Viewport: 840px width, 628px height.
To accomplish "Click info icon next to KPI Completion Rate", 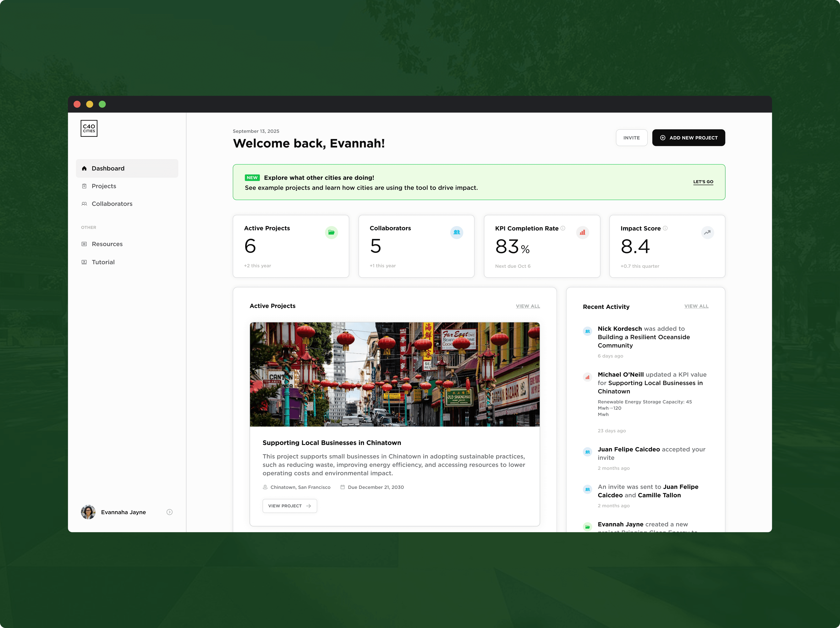I will coord(563,228).
